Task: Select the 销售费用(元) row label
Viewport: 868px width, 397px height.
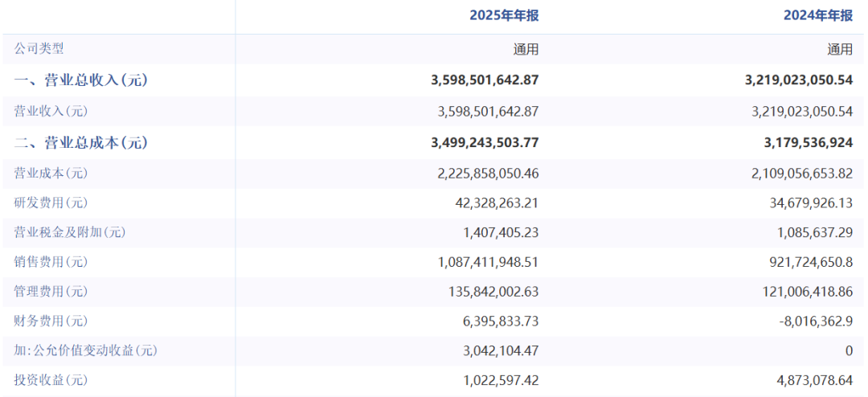Action: (51, 262)
